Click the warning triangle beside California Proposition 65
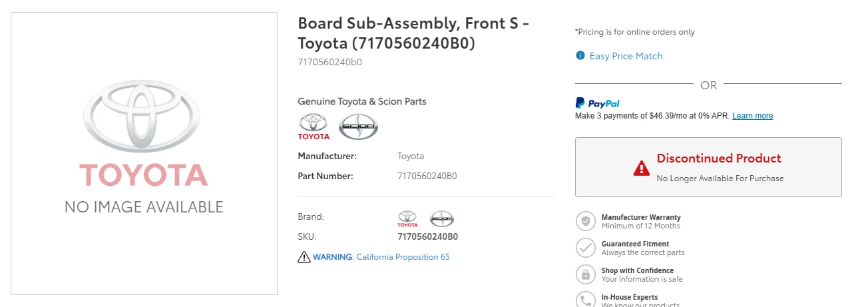868x307 pixels. tap(304, 257)
